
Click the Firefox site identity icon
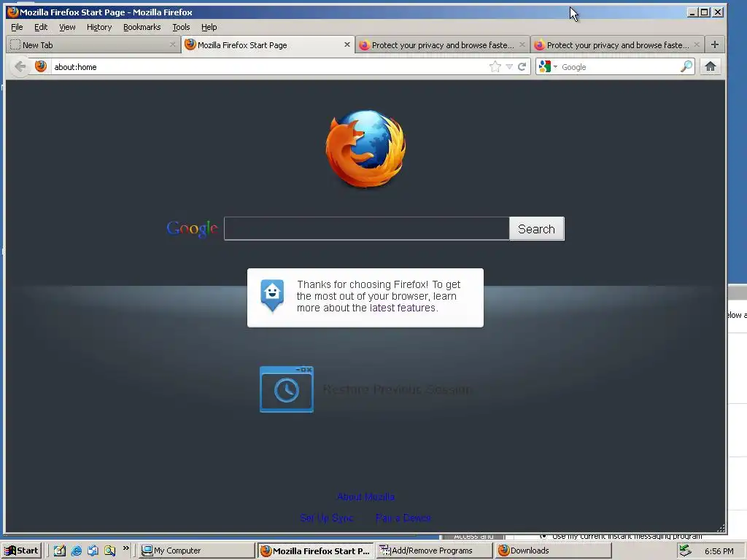[41, 66]
